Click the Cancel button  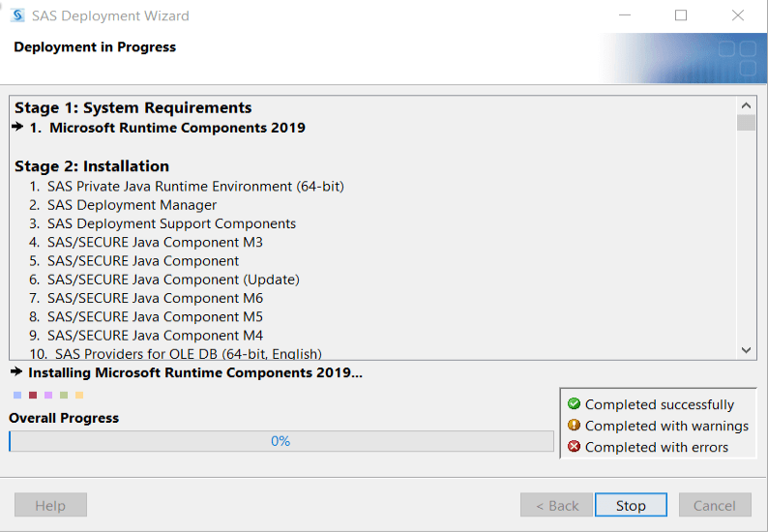point(715,505)
